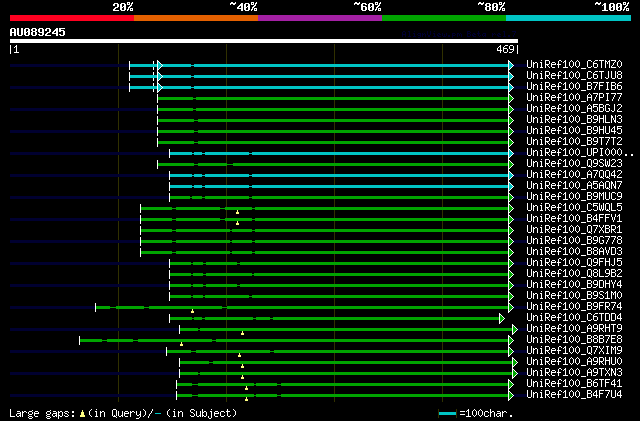The image size is (640, 421).
Task: Select the UniRef100_B9HU45 label
Action: pyautogui.click(x=574, y=131)
